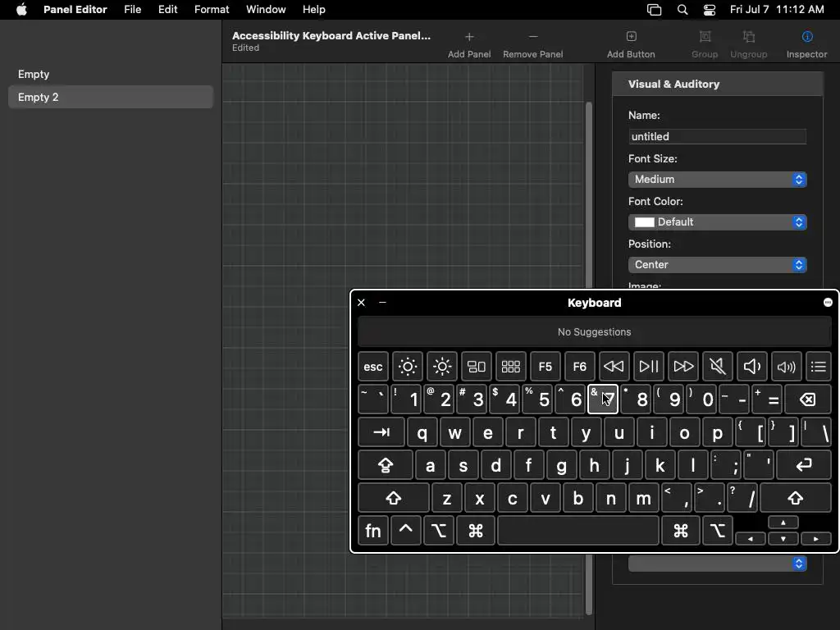Select the Empty panel in sidebar
Image resolution: width=840 pixels, height=630 pixels.
[x=111, y=75]
